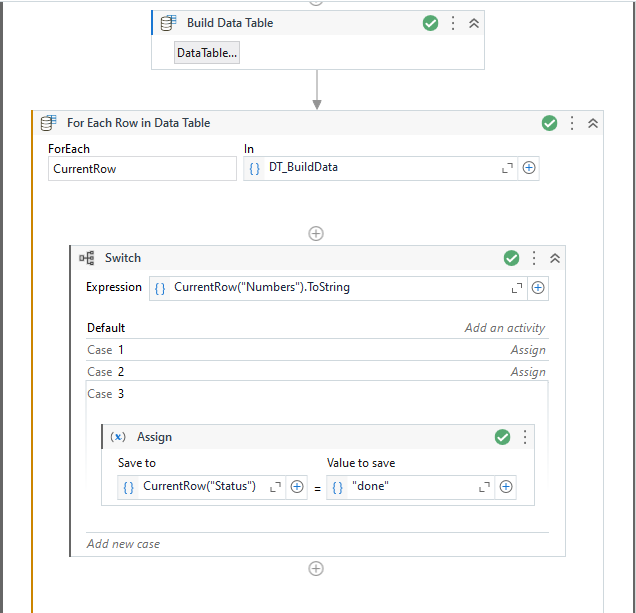
Task: Collapse the Switch activity
Action: (x=554, y=258)
